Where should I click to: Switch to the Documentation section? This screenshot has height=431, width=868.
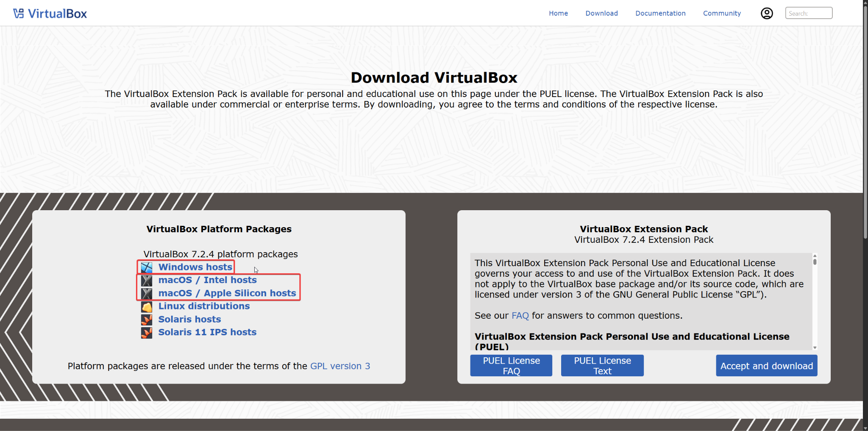pyautogui.click(x=660, y=13)
